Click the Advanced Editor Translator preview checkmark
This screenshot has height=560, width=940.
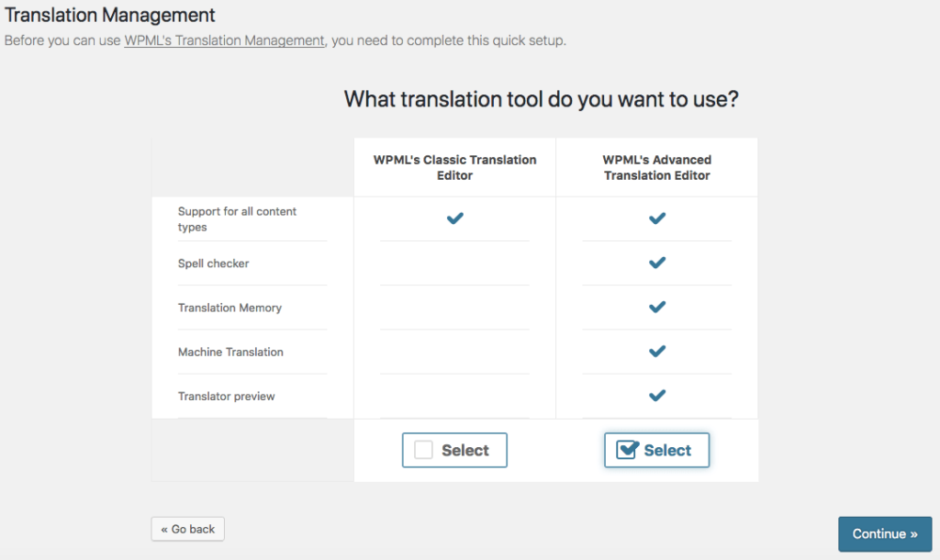(656, 396)
